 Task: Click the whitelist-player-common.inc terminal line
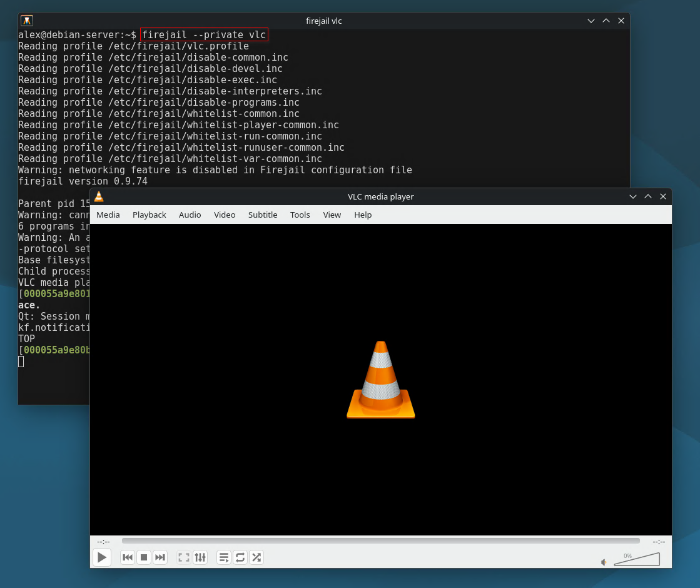click(178, 125)
